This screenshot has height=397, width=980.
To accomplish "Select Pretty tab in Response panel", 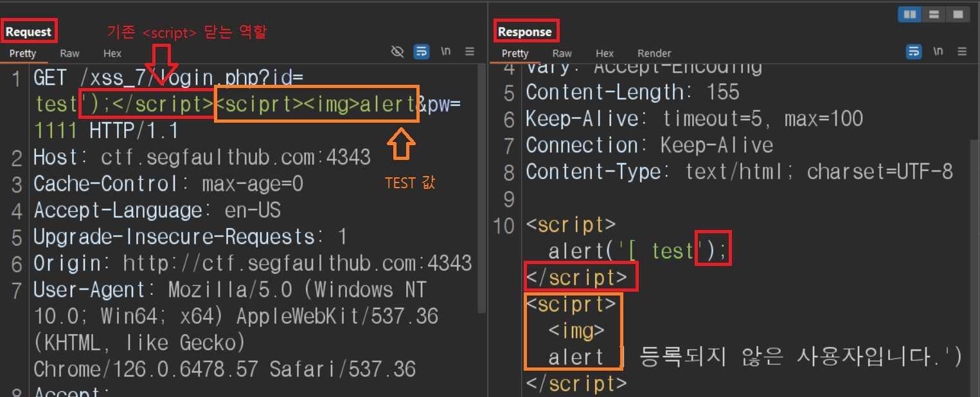I will [515, 53].
